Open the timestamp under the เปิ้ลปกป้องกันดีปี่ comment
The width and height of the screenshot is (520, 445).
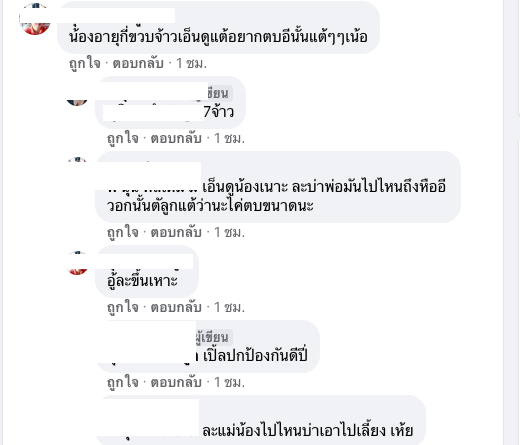coord(229,382)
